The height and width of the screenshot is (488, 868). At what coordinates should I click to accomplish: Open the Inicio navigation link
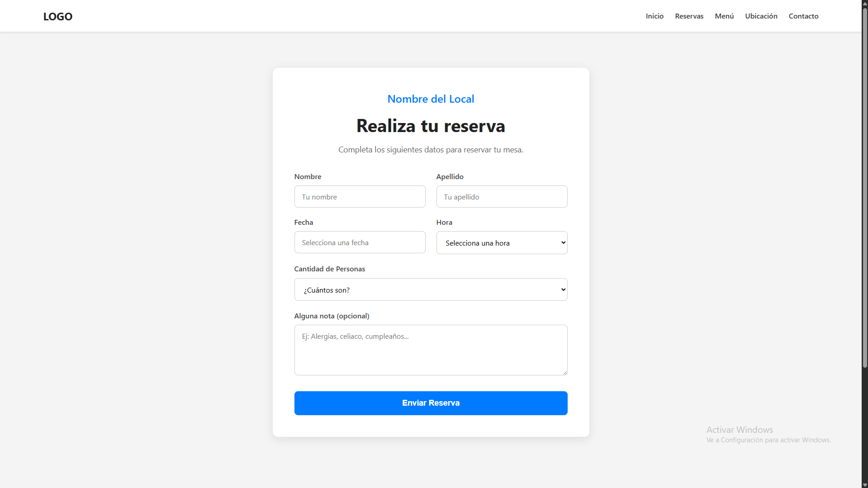pyautogui.click(x=654, y=16)
